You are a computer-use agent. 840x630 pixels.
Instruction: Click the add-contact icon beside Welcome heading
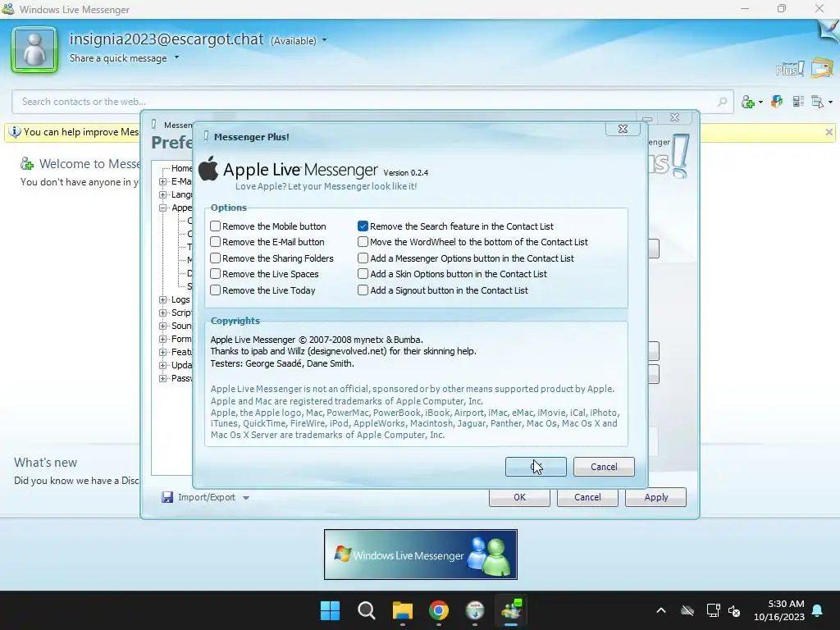coord(27,164)
